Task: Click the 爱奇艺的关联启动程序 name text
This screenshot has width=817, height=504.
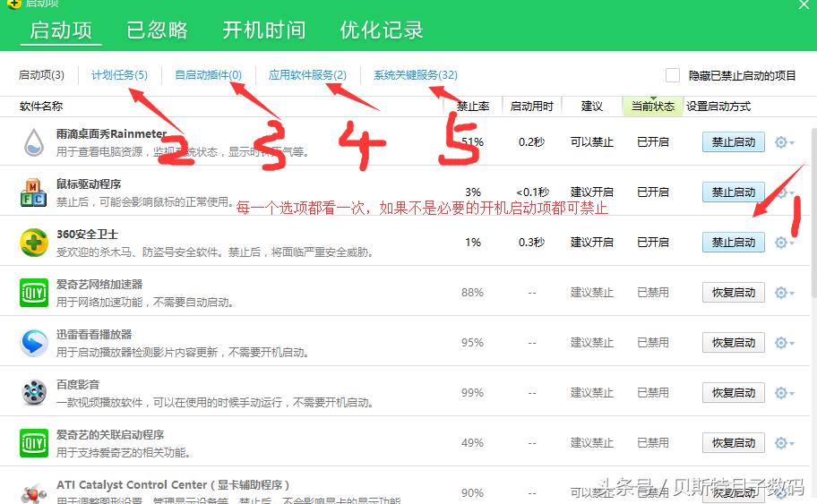Action: point(110,434)
